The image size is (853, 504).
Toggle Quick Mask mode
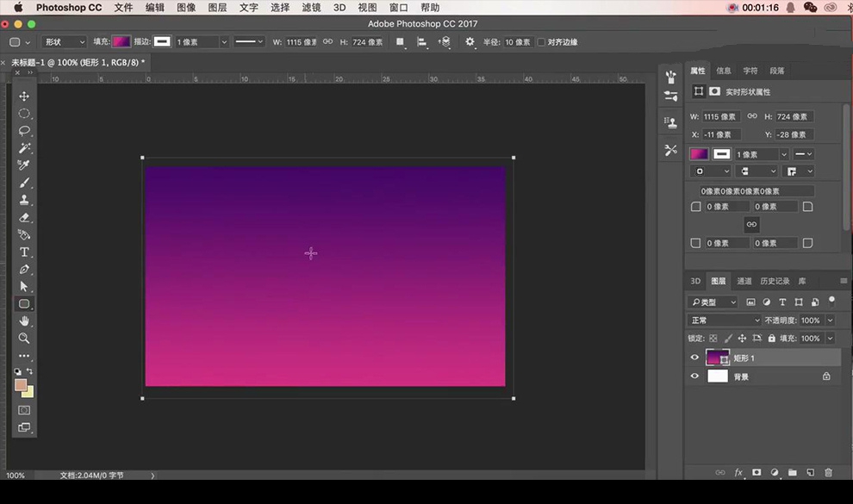[x=24, y=410]
